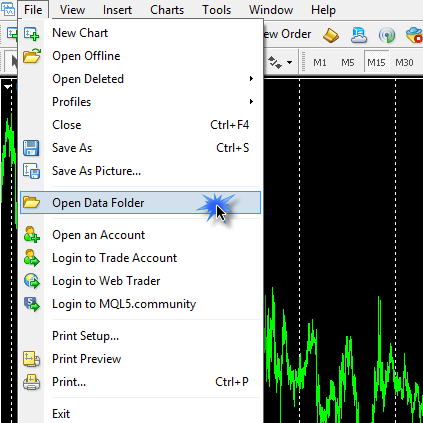Click the New Order button

[x=287, y=34]
